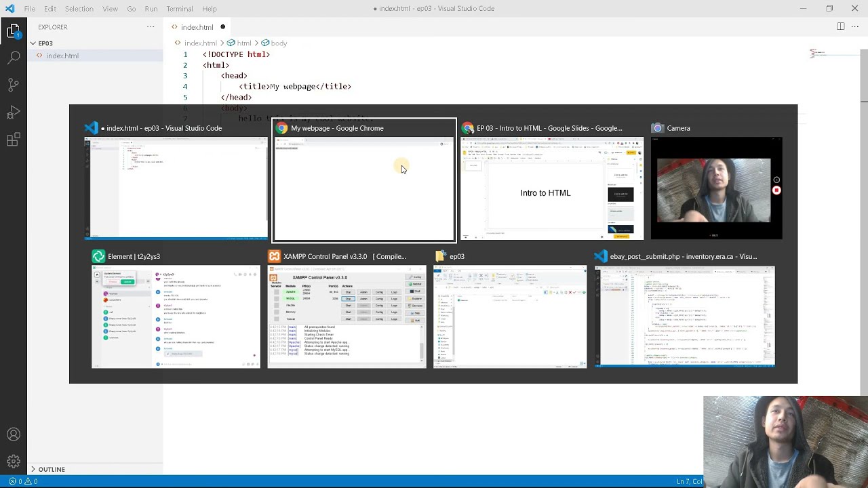The width and height of the screenshot is (868, 488).
Task: Open the Edit menu
Action: [50, 9]
